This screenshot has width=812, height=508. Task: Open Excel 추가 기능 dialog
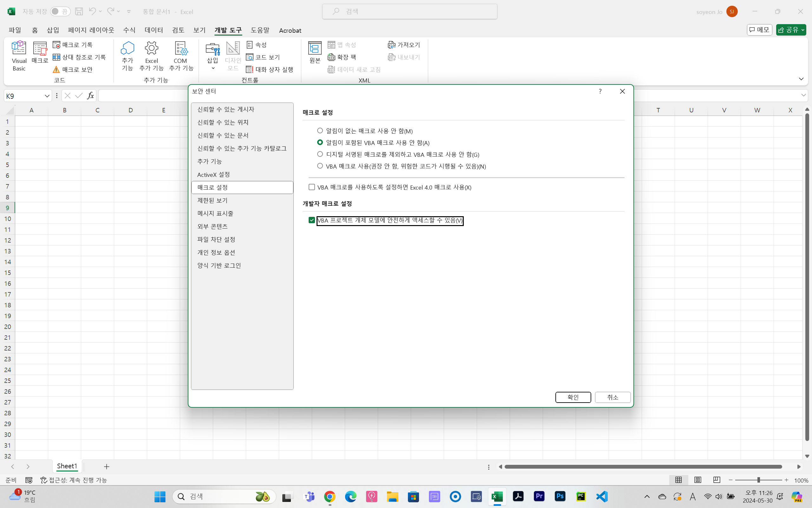(x=151, y=56)
